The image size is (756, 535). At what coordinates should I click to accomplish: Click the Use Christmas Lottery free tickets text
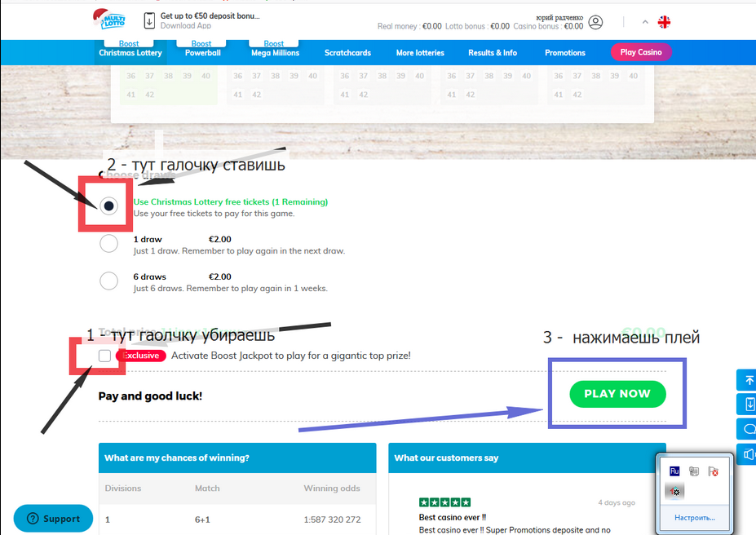(x=231, y=202)
